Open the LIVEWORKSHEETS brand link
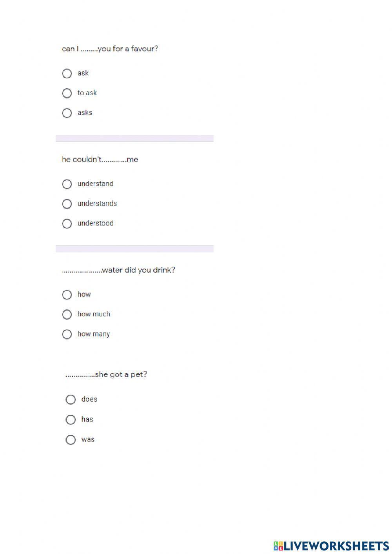Screen dimensions: 392x554 point(336,545)
